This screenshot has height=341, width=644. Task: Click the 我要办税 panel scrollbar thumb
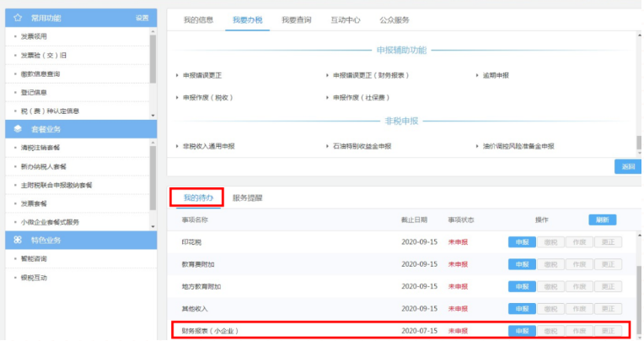[639, 143]
